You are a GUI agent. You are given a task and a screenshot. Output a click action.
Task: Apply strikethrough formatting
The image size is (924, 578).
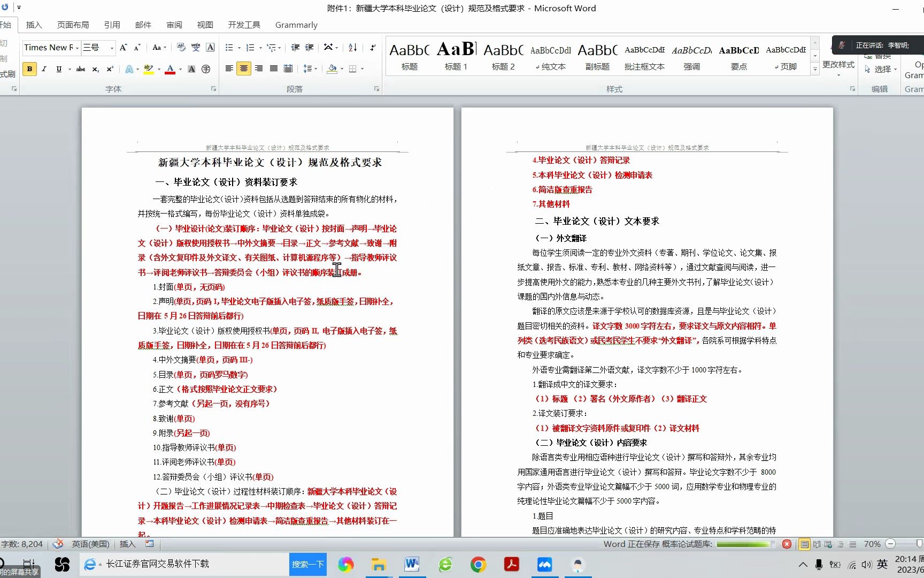[x=80, y=69]
